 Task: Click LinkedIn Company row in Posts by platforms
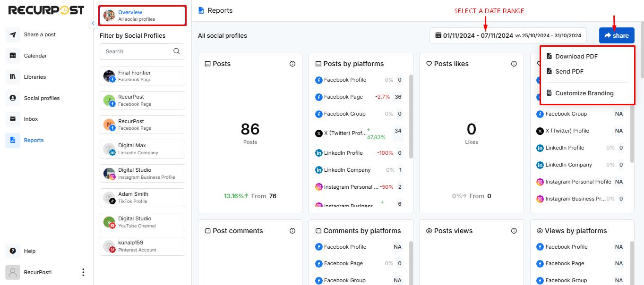coord(359,170)
